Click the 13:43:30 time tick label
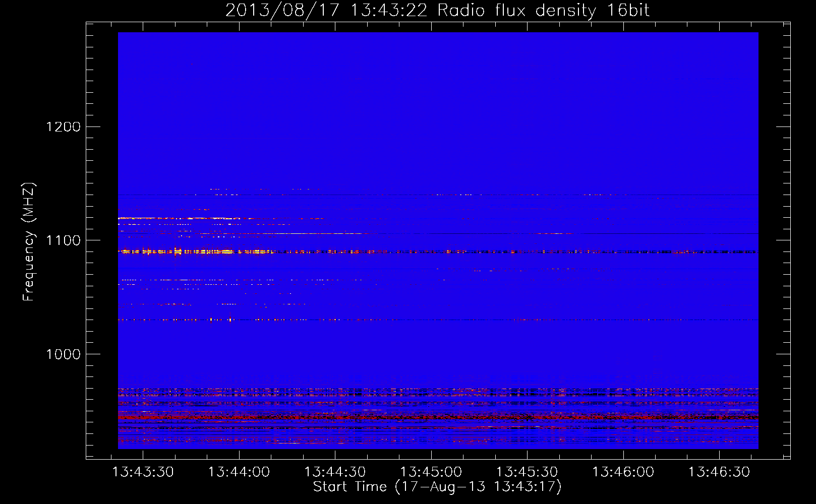Image resolution: width=816 pixels, height=504 pixels. pos(143,472)
